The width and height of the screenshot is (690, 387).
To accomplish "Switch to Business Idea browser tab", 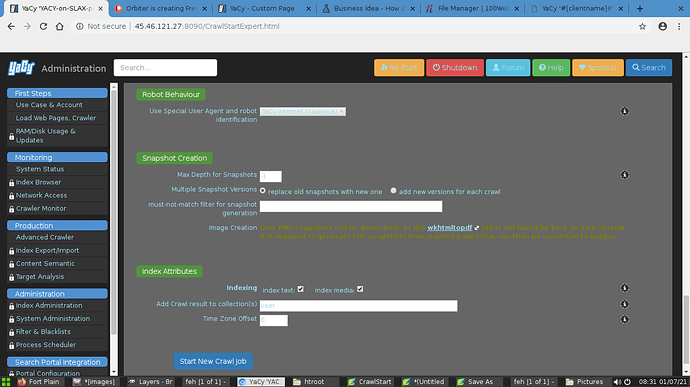I will coord(368,8).
